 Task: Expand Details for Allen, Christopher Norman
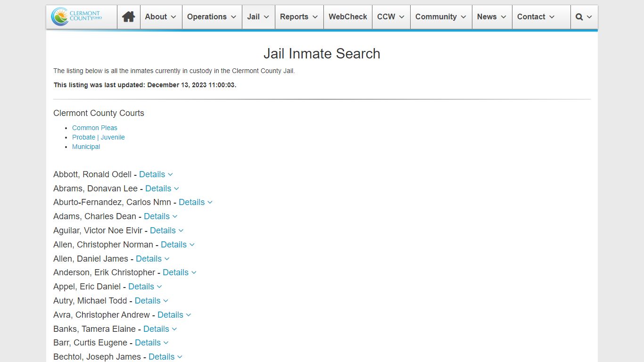178,245
